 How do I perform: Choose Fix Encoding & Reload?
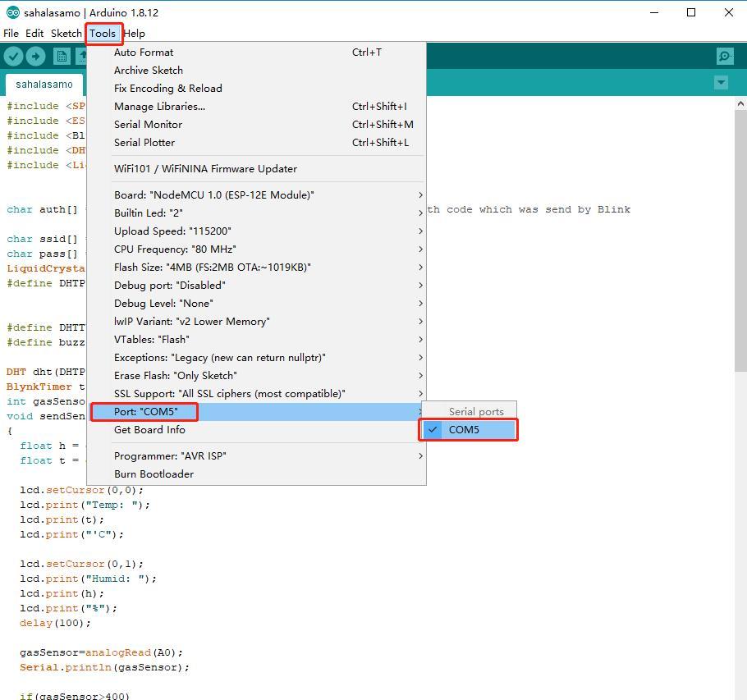tap(256, 89)
